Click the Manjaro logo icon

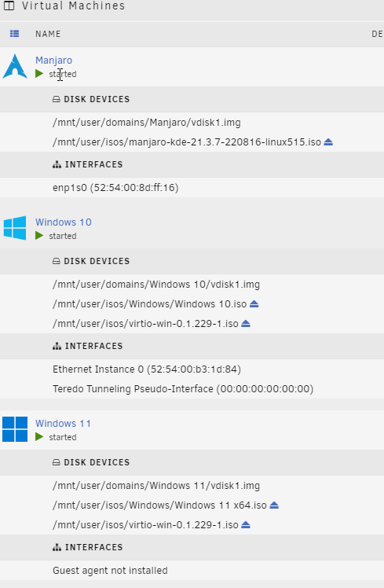(x=15, y=66)
